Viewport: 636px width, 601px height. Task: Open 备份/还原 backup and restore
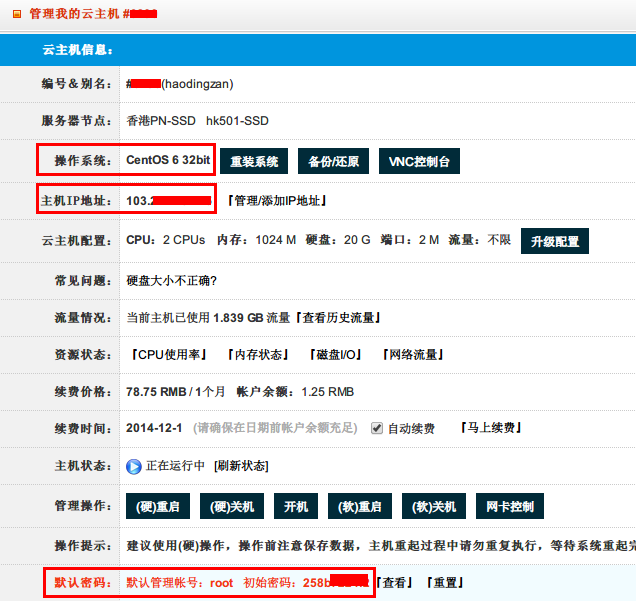(x=334, y=162)
